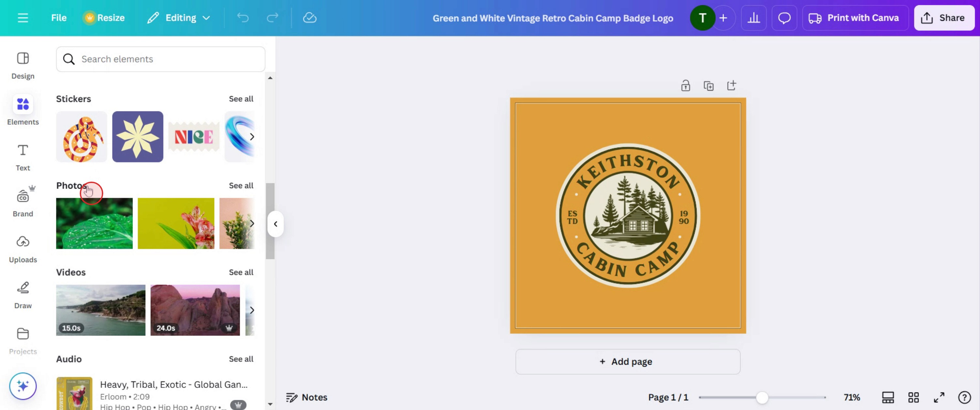Viewport: 980px width, 410px height.
Task: Click the cloud save status icon
Action: (310, 18)
